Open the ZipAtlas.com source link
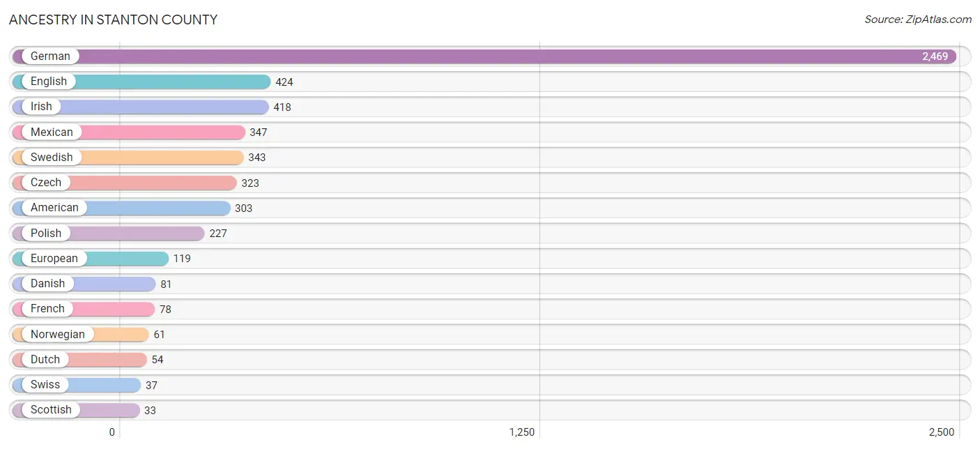The height and width of the screenshot is (449, 980). click(x=918, y=20)
